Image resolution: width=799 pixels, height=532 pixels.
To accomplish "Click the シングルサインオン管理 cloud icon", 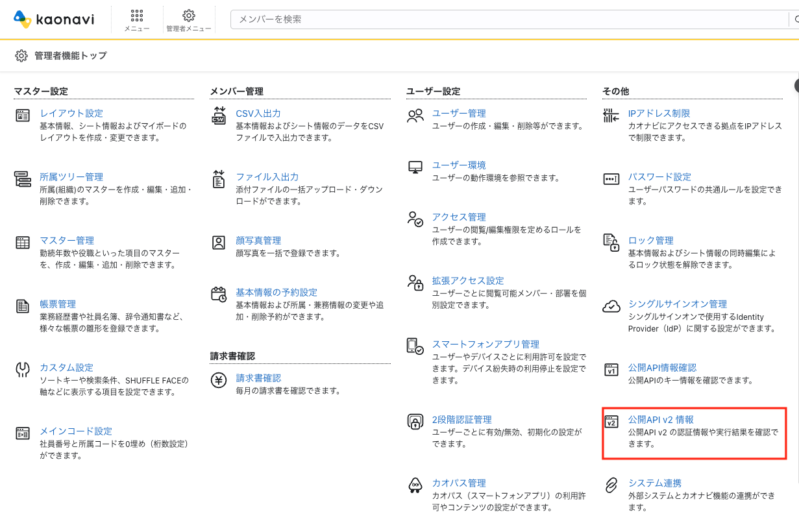I will [611, 306].
